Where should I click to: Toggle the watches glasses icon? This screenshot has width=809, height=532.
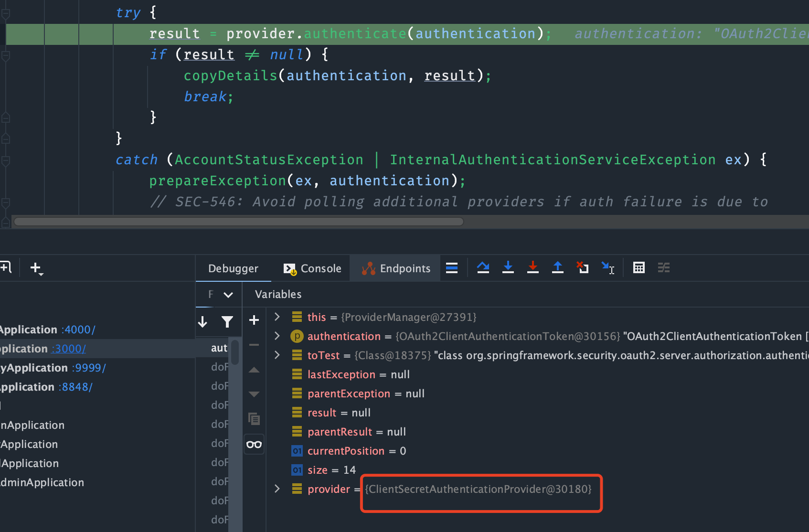[254, 445]
